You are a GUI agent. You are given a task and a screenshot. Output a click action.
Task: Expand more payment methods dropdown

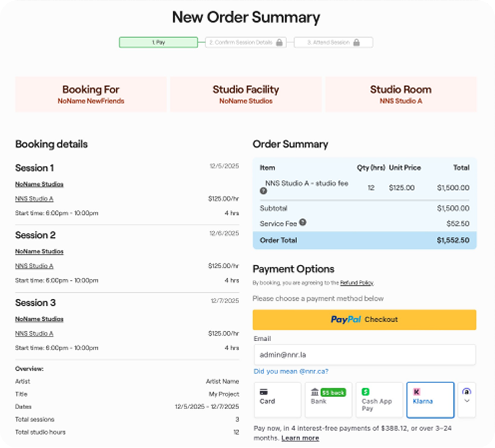[467, 400]
